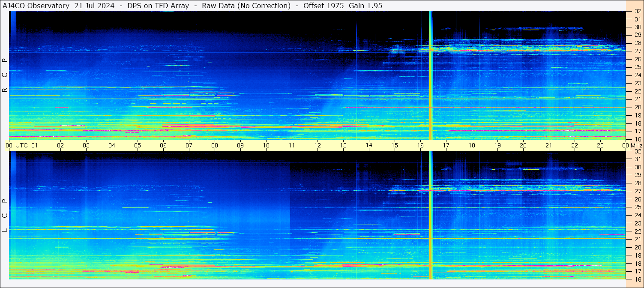This screenshot has width=644, height=288.
Task: Click the 31 MHz tick of the RCP panel
Action: click(638, 19)
